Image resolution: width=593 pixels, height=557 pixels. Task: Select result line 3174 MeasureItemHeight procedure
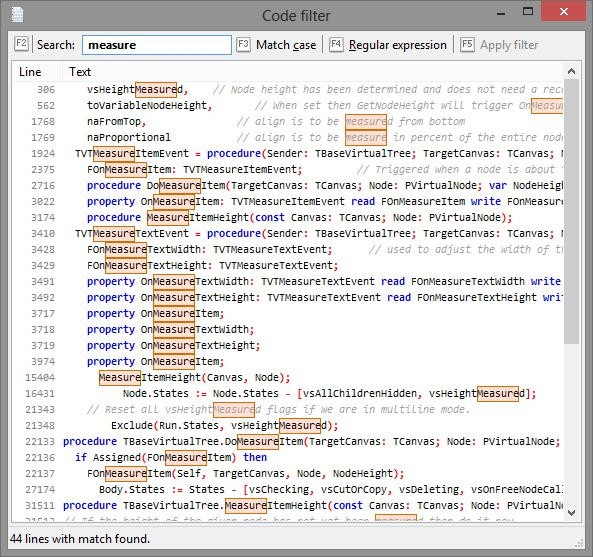pos(287,217)
